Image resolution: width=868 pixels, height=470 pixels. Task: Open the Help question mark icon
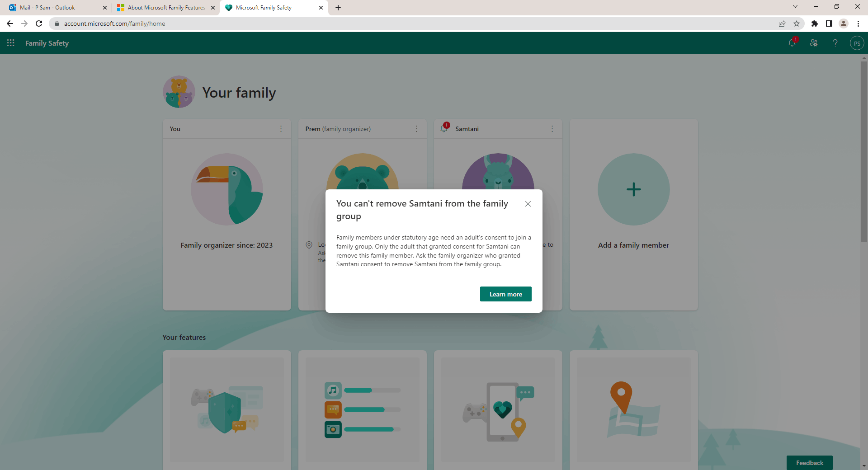[x=835, y=43]
